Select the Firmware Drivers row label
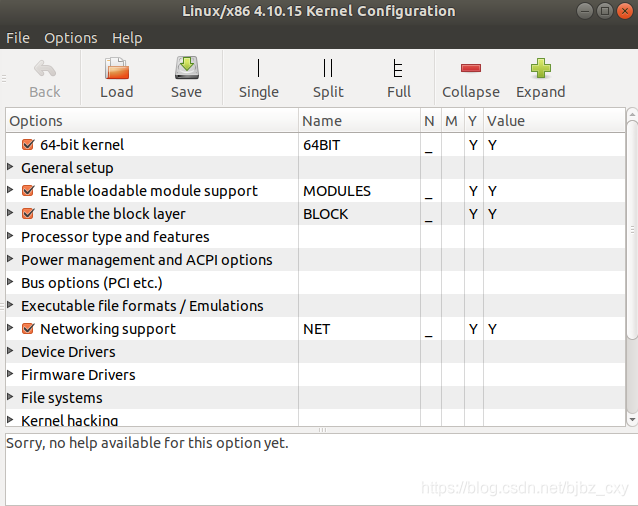This screenshot has height=506, width=638. pyautogui.click(x=78, y=375)
